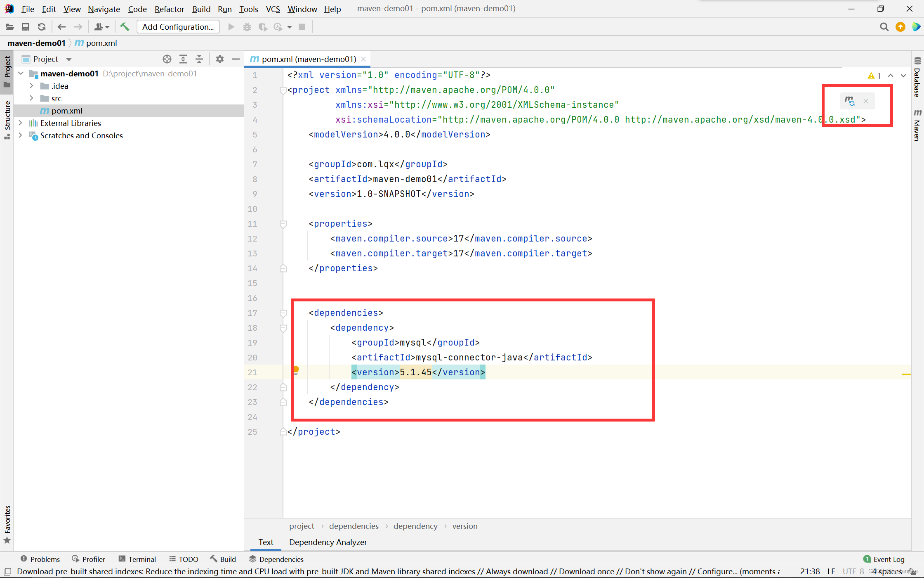Toggle the Favorites side tool window
Screen dimensions: 924x578
(7, 525)
